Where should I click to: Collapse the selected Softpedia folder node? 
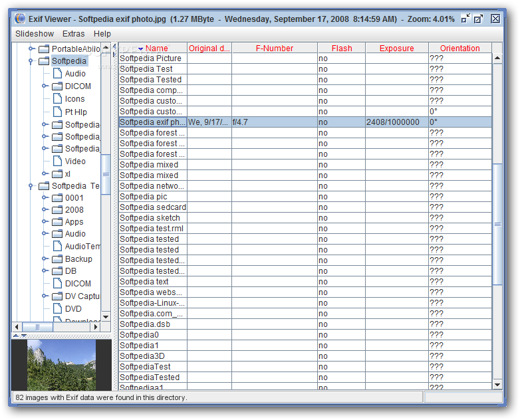(x=31, y=61)
